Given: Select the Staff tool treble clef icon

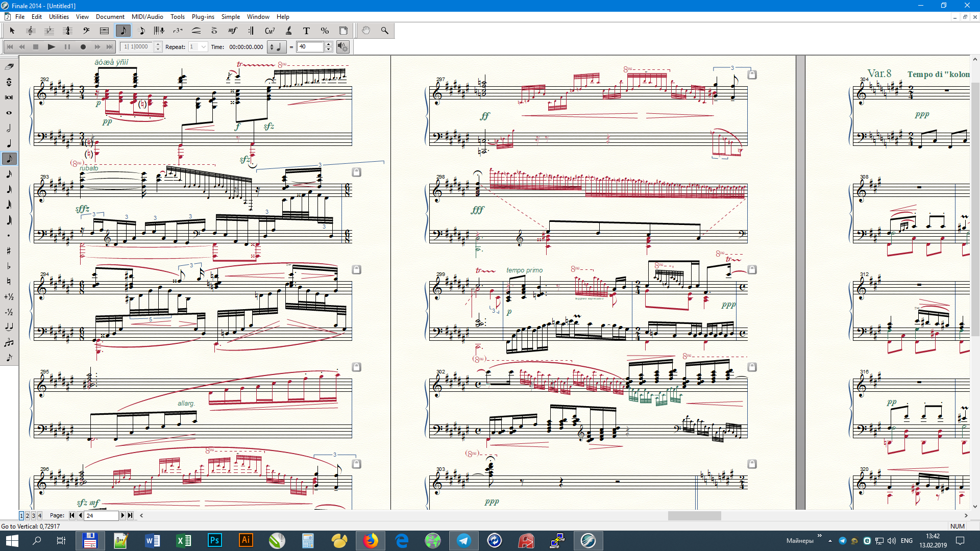Looking at the screenshot, I should (x=31, y=31).
